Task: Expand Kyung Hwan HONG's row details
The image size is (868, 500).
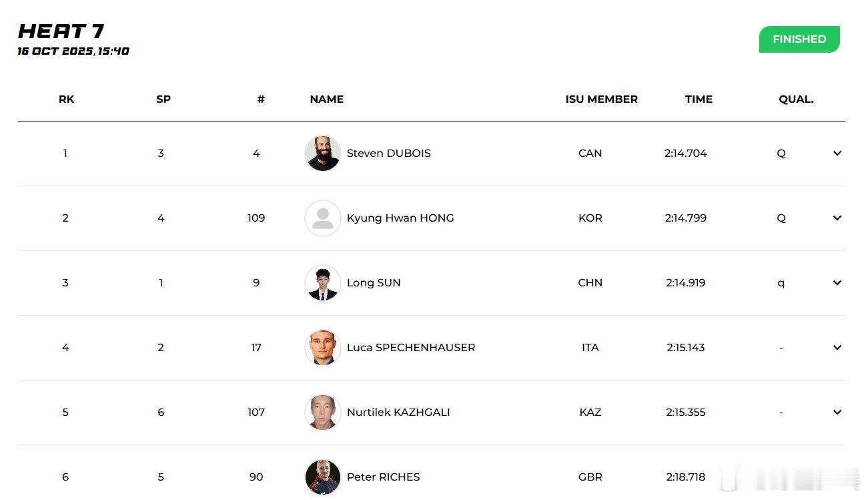Action: [837, 218]
